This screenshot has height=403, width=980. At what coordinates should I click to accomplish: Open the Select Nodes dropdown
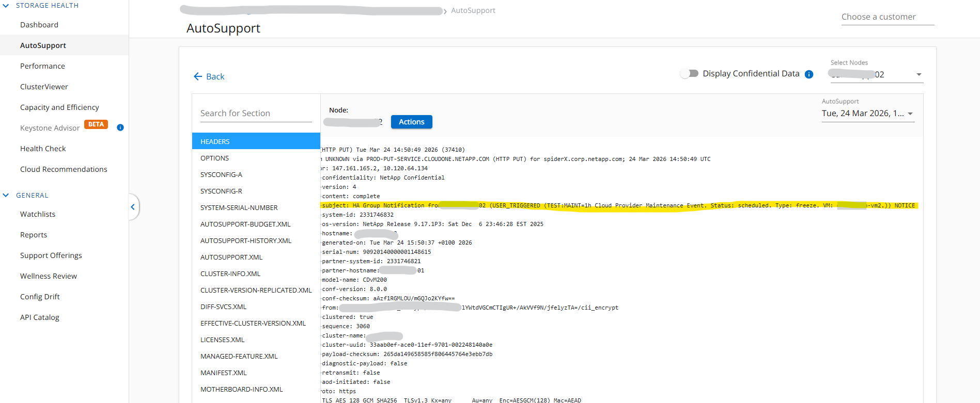(877, 74)
